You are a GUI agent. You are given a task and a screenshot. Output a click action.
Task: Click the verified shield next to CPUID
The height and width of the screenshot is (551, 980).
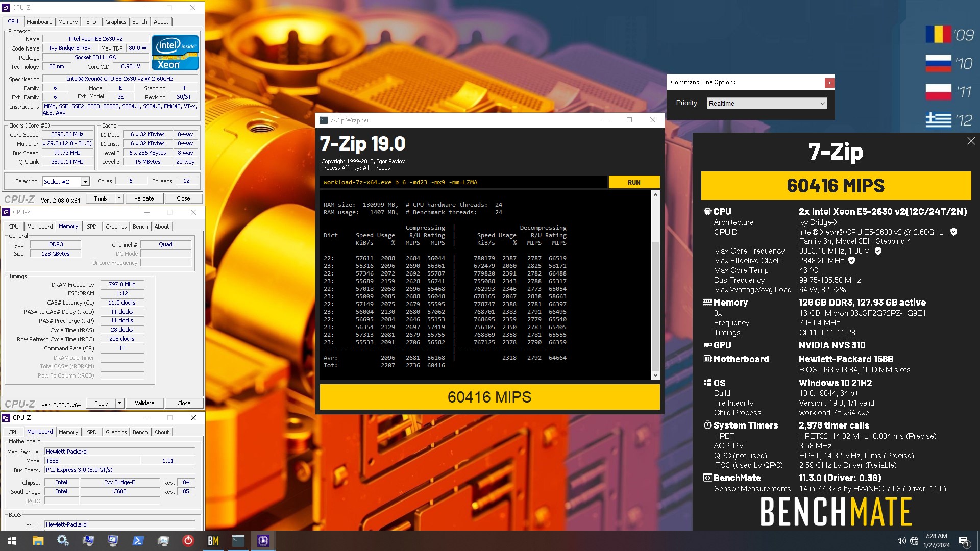tap(953, 232)
